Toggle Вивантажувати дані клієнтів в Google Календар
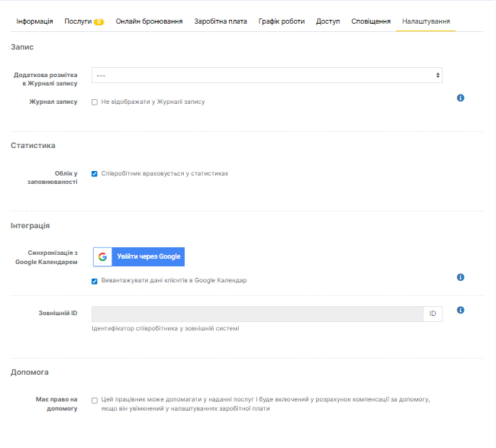496x448 pixels. [95, 280]
